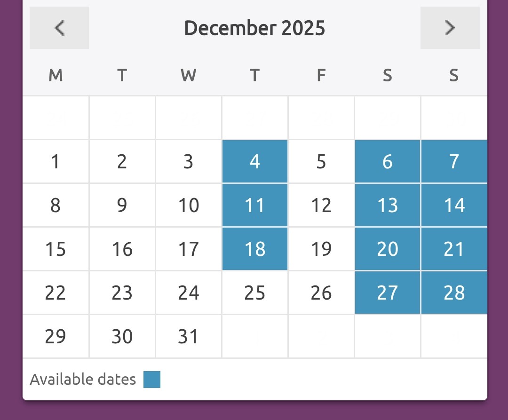Go to the previous month
This screenshot has width=508, height=420.
[59, 28]
